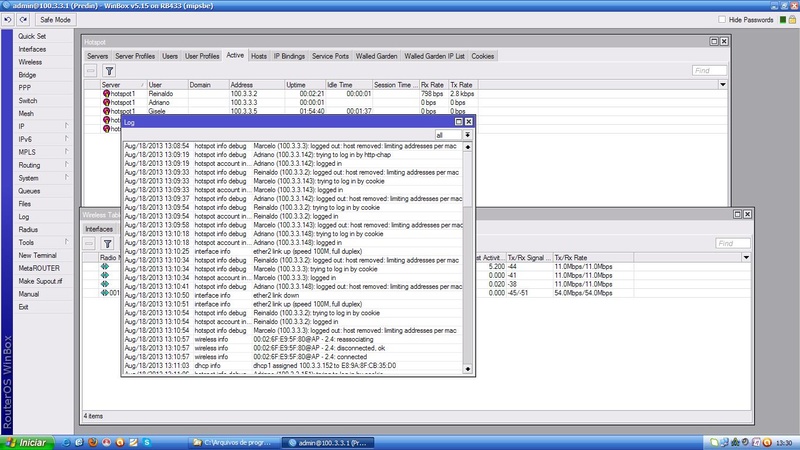Switch to Hotspot Servers tab
800x450 pixels.
pos(97,56)
